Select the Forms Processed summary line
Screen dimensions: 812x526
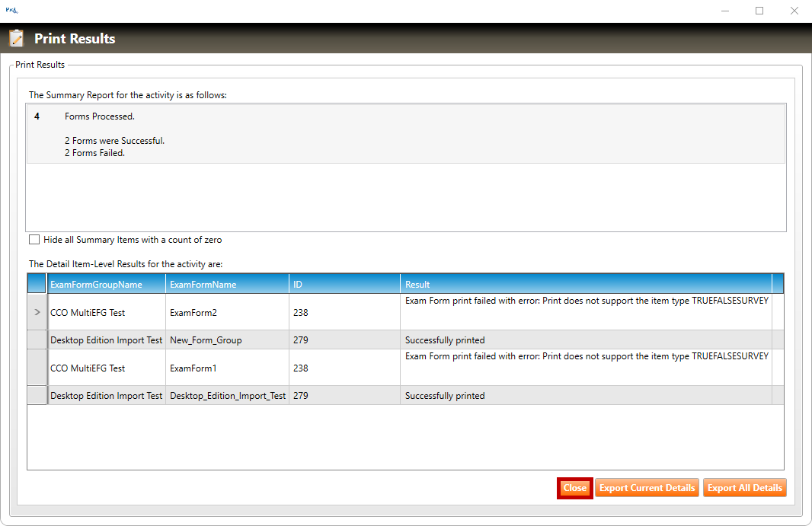click(99, 116)
